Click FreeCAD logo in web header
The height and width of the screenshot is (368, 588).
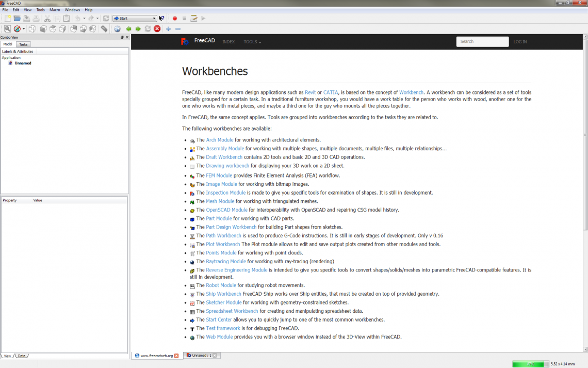(185, 41)
